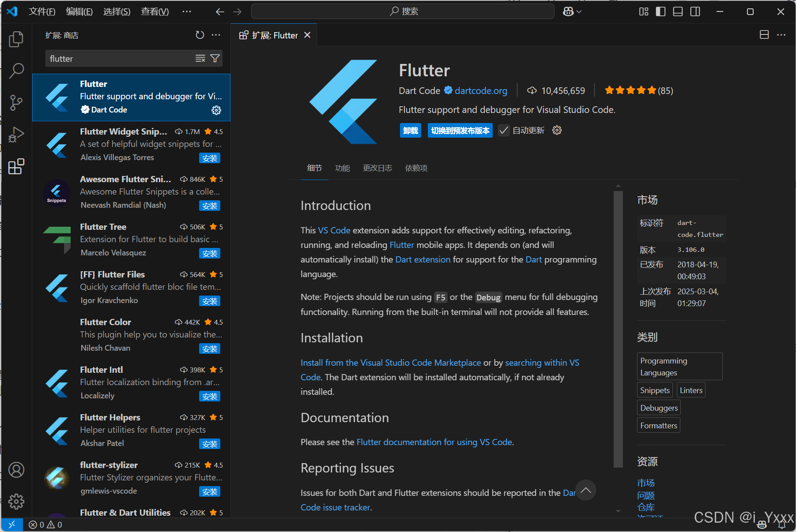The width and height of the screenshot is (796, 532).
Task: Refresh the extensions marketplace list
Action: (x=200, y=35)
